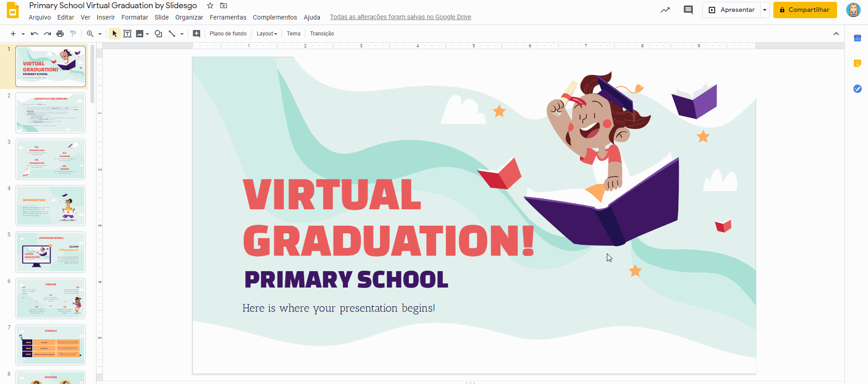The image size is (868, 384).
Task: Click the filmstrip scrollbar
Action: pyautogui.click(x=92, y=74)
